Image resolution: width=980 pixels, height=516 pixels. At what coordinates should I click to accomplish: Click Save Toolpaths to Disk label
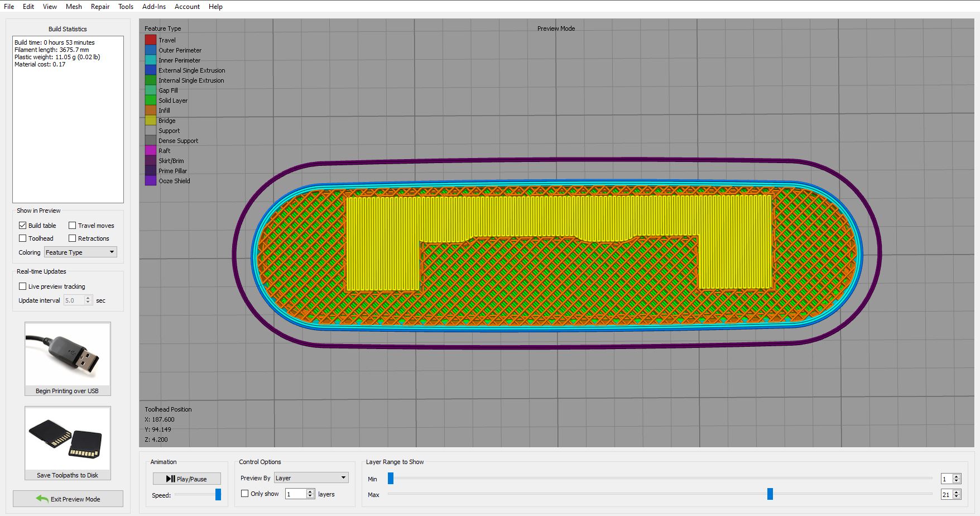pos(68,475)
